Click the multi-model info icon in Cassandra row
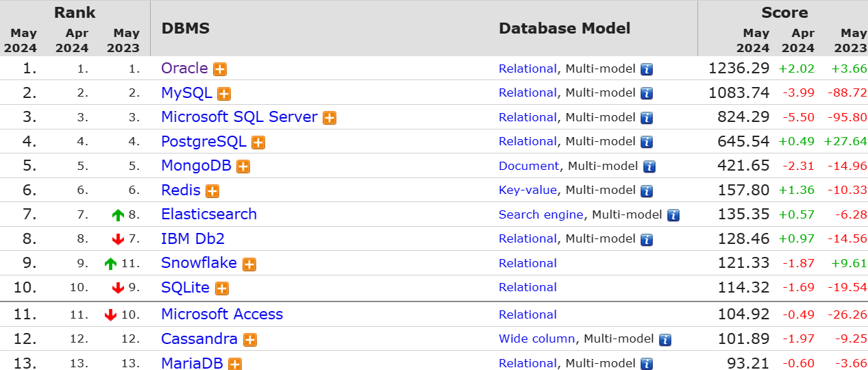868x370 pixels. [x=665, y=340]
